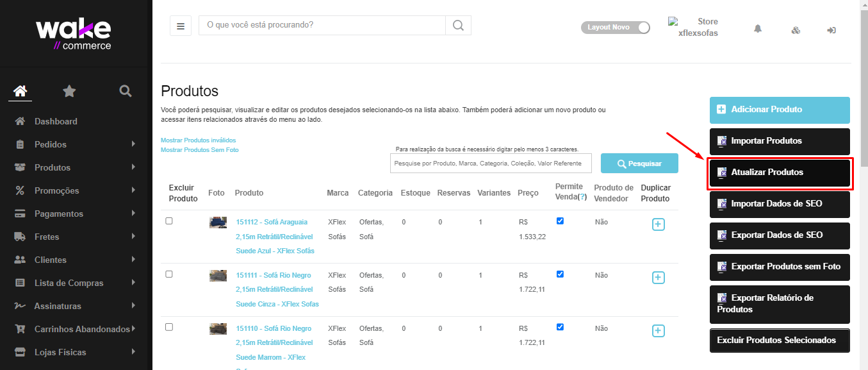Check the exclude box for product 151112
The height and width of the screenshot is (370, 868).
coord(169,221)
